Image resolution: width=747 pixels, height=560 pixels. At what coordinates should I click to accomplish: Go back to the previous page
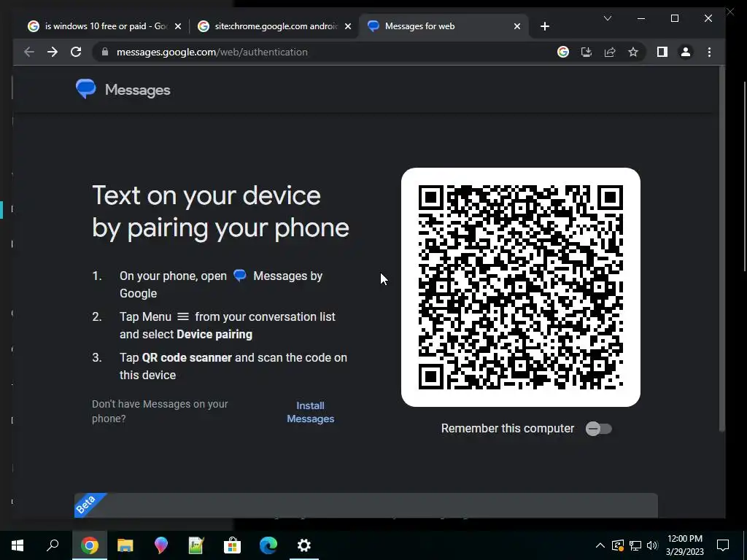pos(29,52)
